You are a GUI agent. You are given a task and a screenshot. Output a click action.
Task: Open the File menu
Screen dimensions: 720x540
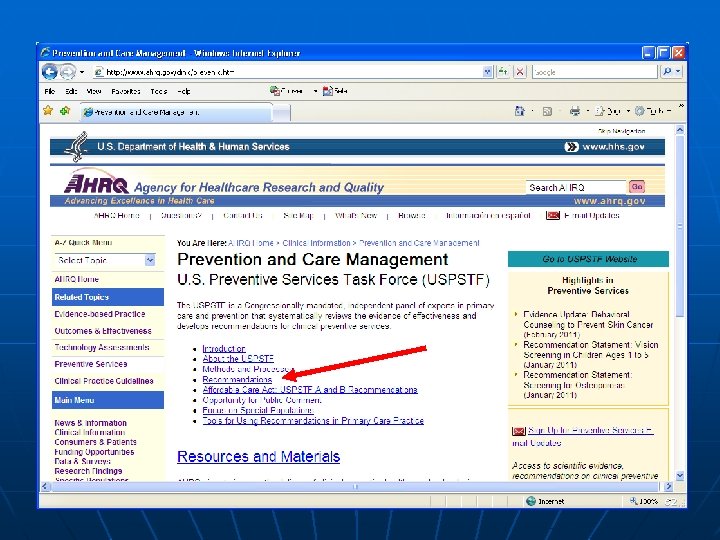click(50, 91)
